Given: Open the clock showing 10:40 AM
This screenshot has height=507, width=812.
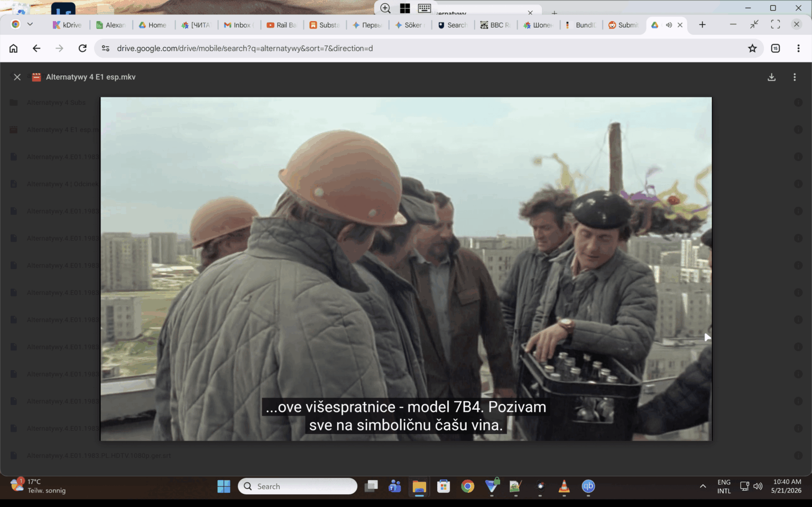Looking at the screenshot, I should (x=787, y=486).
